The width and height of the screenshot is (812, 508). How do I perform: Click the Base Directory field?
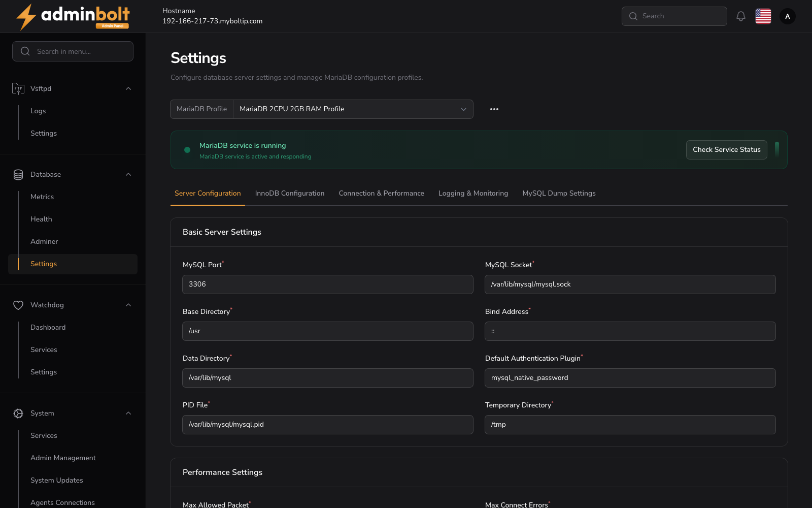tap(328, 331)
